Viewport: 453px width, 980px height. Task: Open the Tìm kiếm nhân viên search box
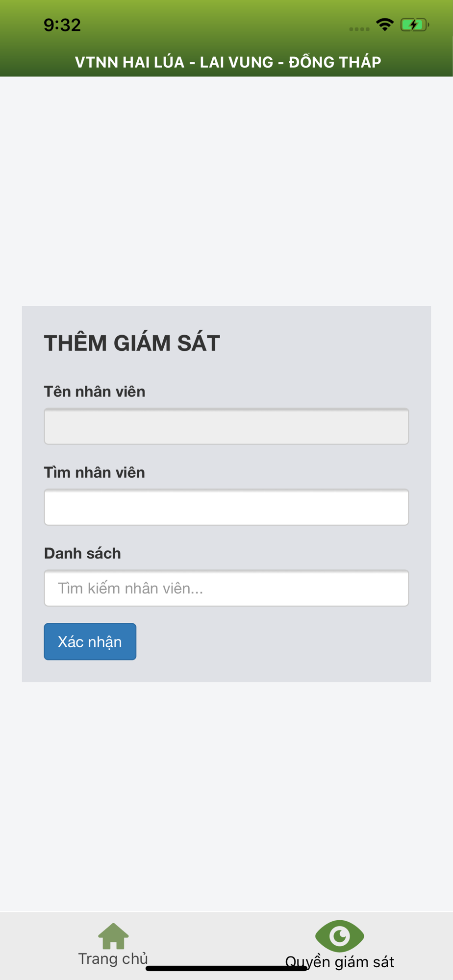[x=226, y=588]
